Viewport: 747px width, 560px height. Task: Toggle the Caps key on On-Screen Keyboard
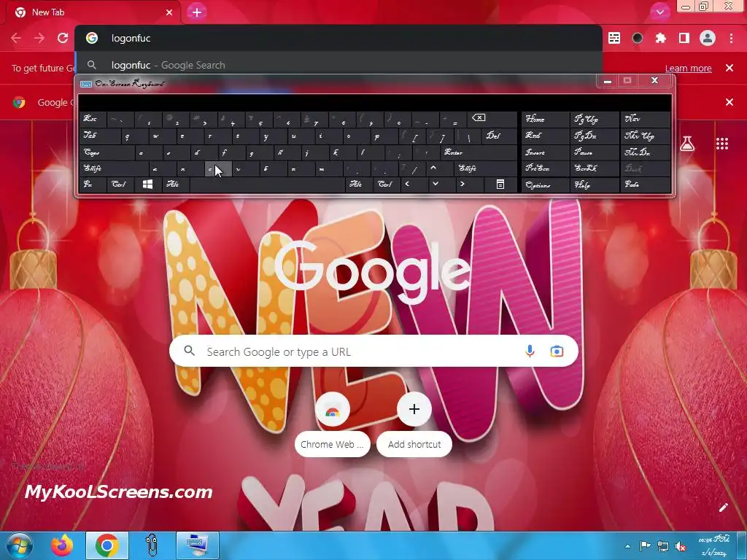click(x=107, y=152)
